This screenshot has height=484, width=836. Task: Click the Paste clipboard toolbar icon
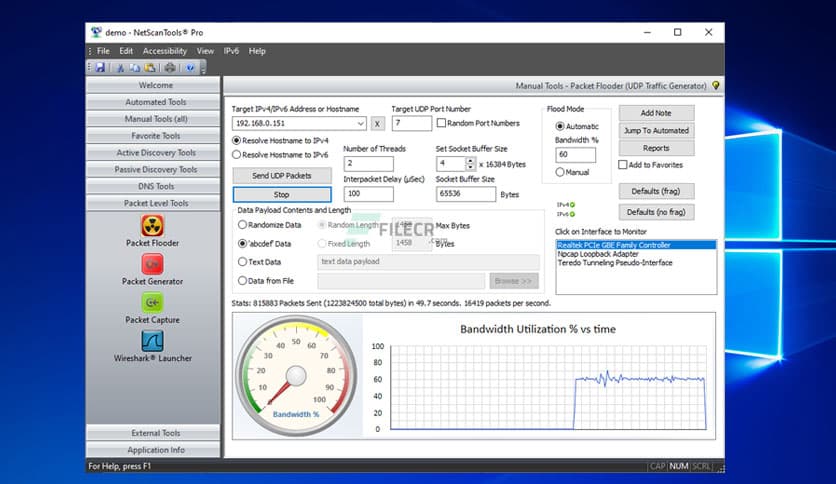click(150, 68)
